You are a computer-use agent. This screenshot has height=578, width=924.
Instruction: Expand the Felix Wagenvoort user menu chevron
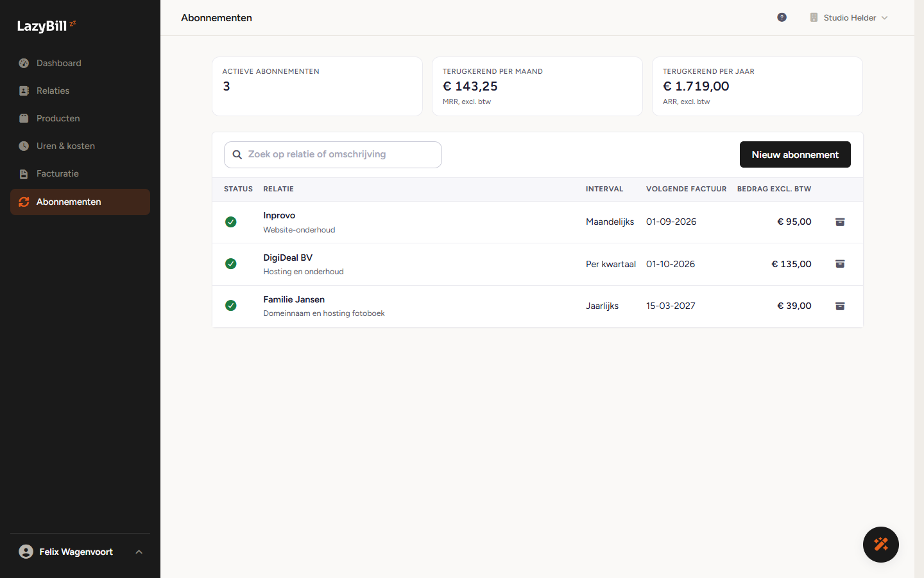pos(139,552)
